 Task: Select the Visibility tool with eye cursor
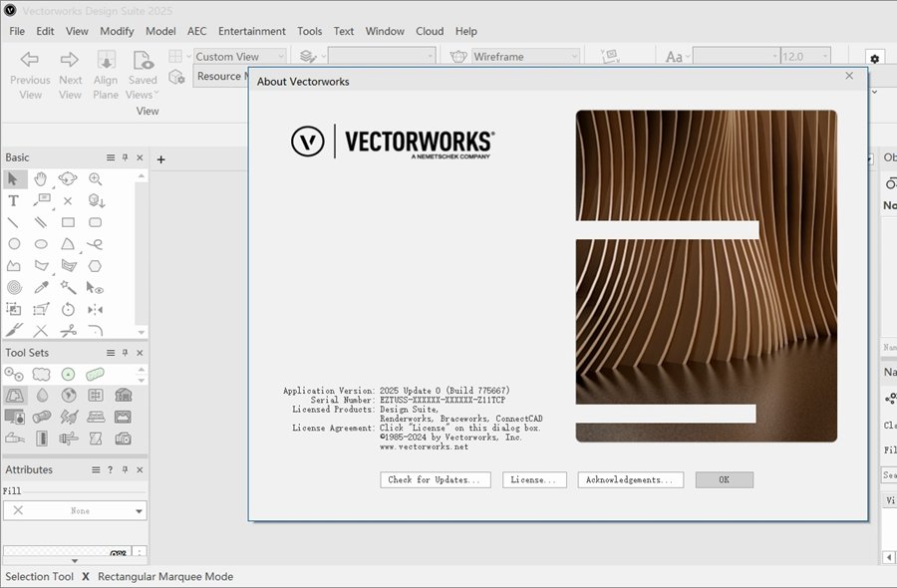95,288
